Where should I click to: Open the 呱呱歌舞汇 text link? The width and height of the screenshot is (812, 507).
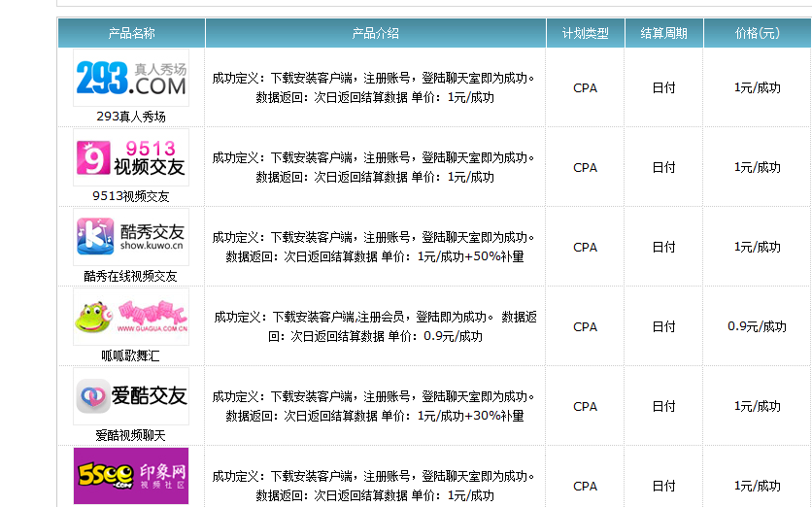click(131, 355)
